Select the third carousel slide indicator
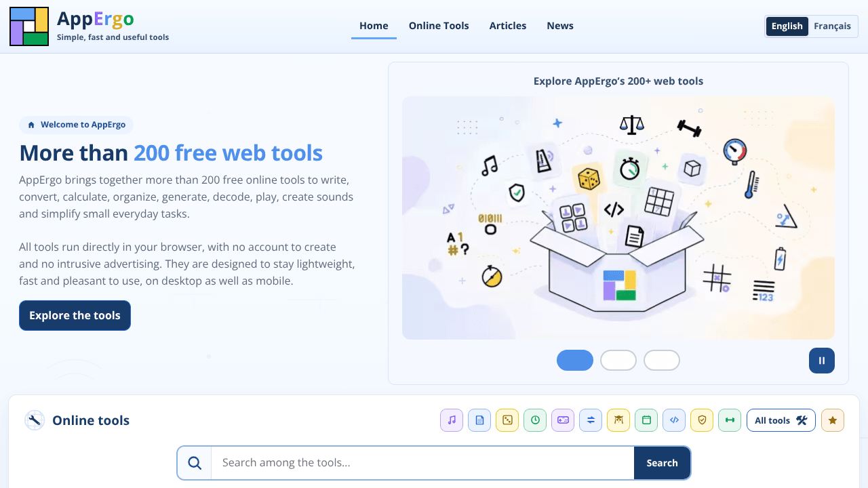This screenshot has width=868, height=488. pyautogui.click(x=662, y=361)
